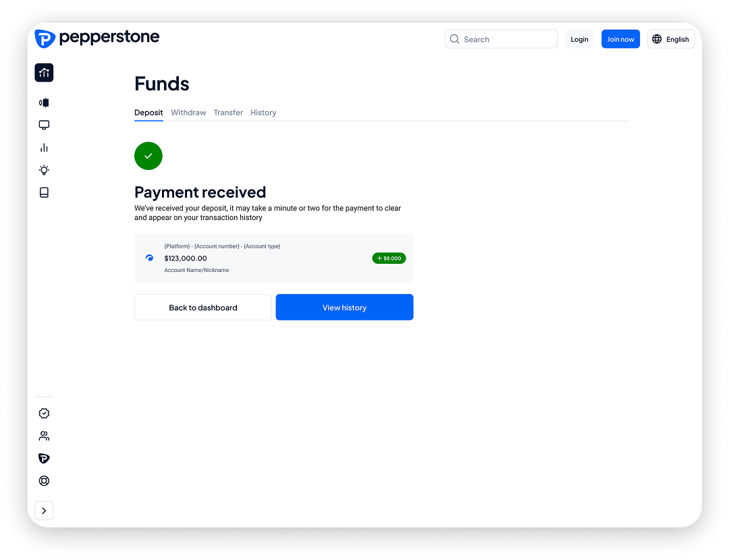Click the $123,000.00 balance amount
The height and width of the screenshot is (560, 729).
[x=186, y=258]
